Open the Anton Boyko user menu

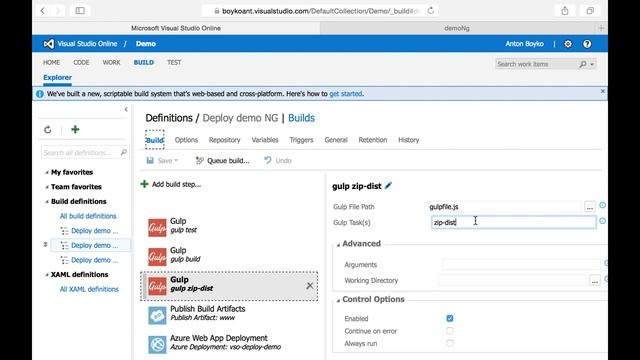tap(524, 44)
